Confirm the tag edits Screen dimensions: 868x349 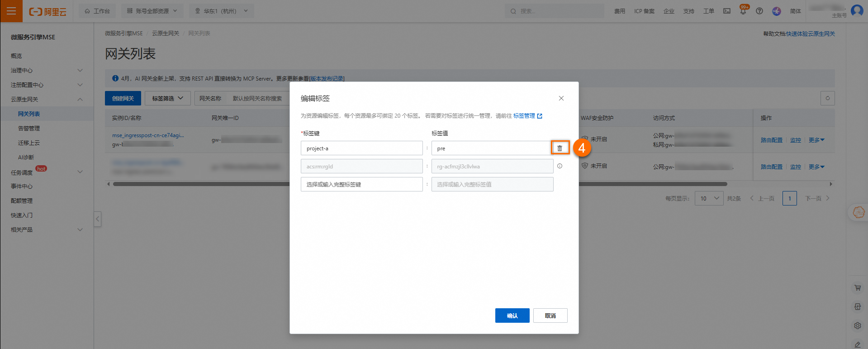pyautogui.click(x=512, y=316)
